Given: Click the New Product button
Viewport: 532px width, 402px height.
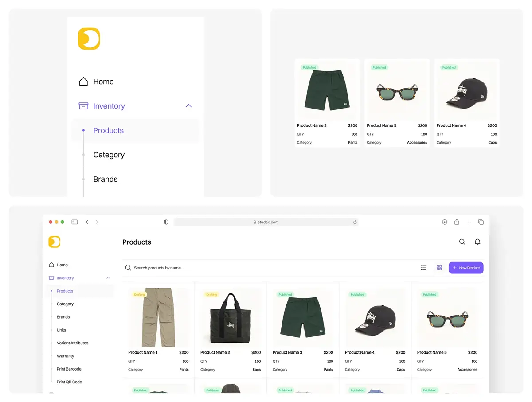Looking at the screenshot, I should click(466, 268).
